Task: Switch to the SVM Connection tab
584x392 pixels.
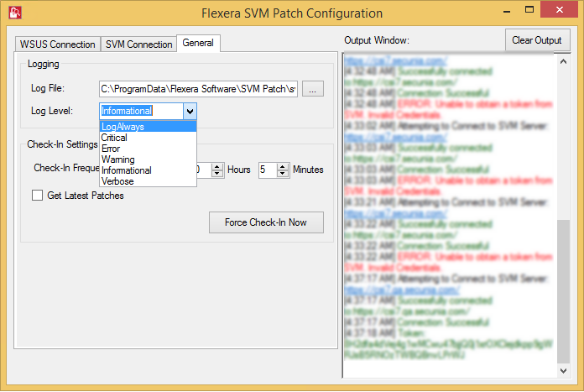Action: click(138, 44)
